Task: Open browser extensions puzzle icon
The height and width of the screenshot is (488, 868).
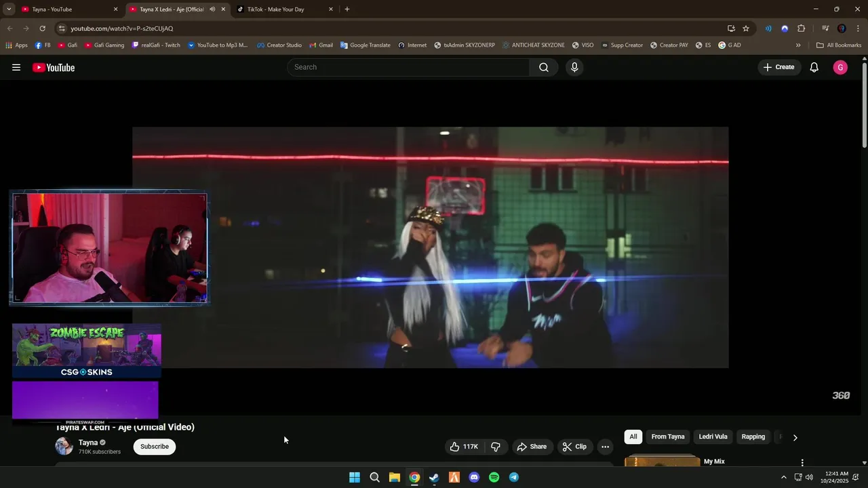Action: coord(801,28)
